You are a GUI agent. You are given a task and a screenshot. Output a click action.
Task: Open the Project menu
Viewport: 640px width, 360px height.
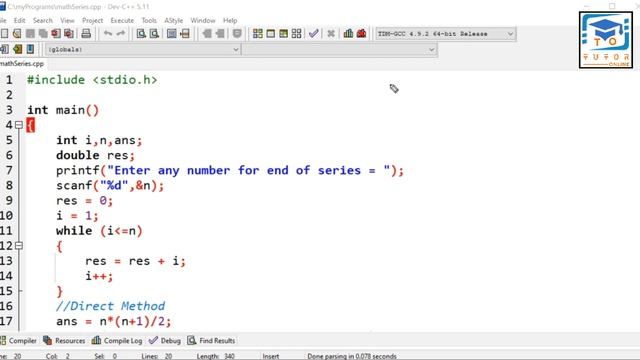click(x=93, y=20)
